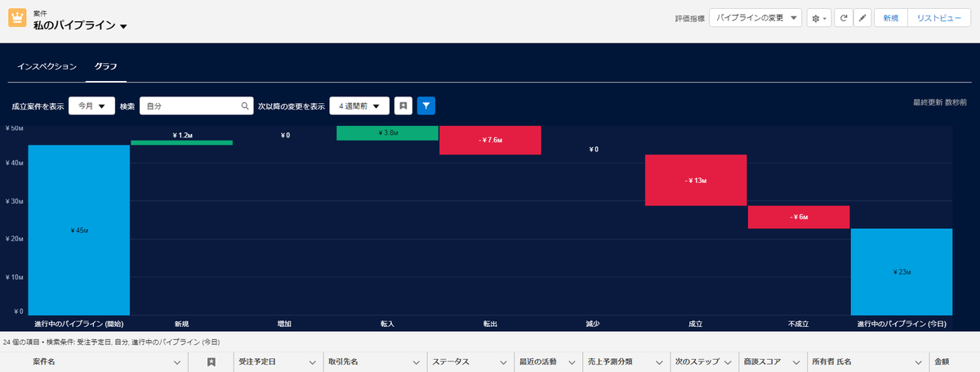980x372 pixels.
Task: Click the refresh icon button
Action: [842, 17]
